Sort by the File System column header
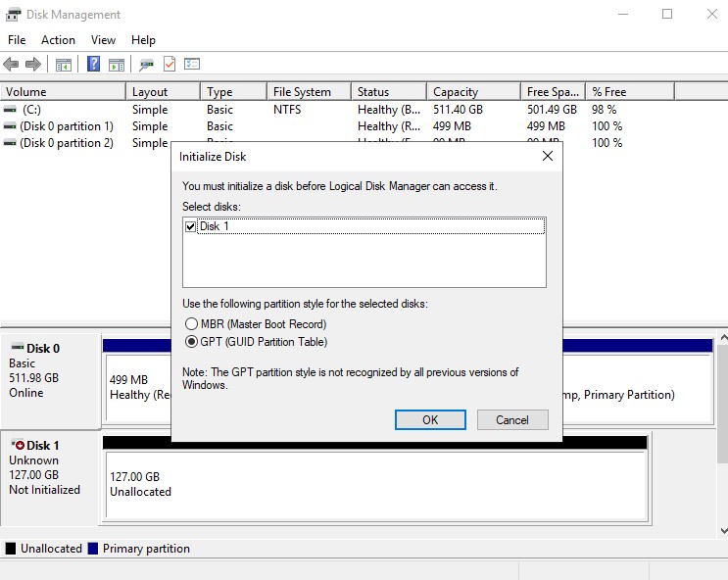Viewport: 728px width, 580px height. point(310,91)
